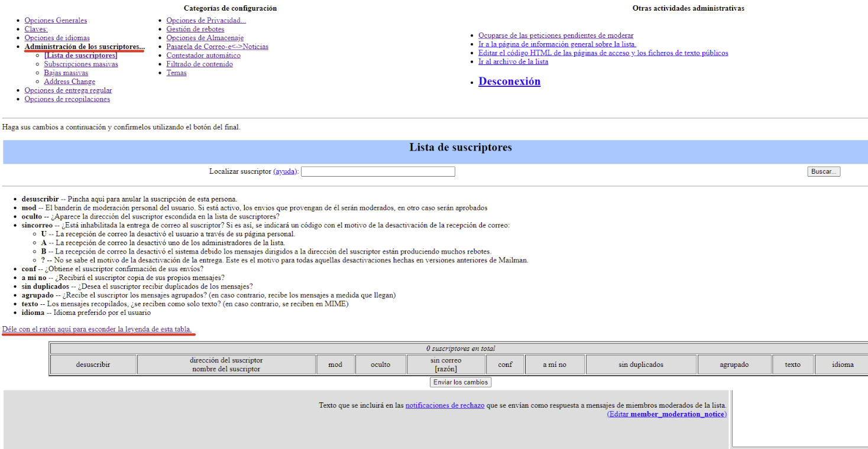
Task: Go to the Claves configuration category
Action: point(36,29)
